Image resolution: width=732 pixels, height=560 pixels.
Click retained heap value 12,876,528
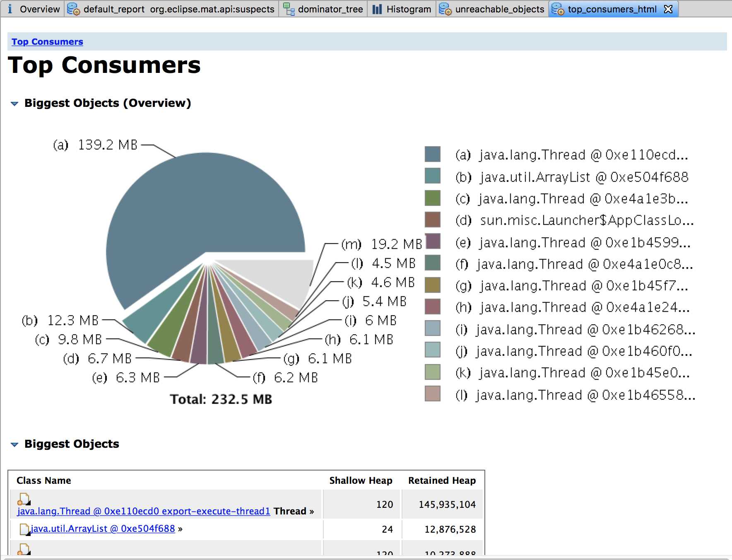[450, 529]
